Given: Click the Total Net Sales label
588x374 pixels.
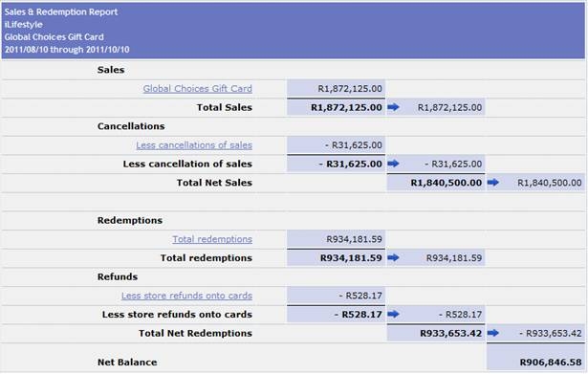Looking at the screenshot, I should coord(214,183).
